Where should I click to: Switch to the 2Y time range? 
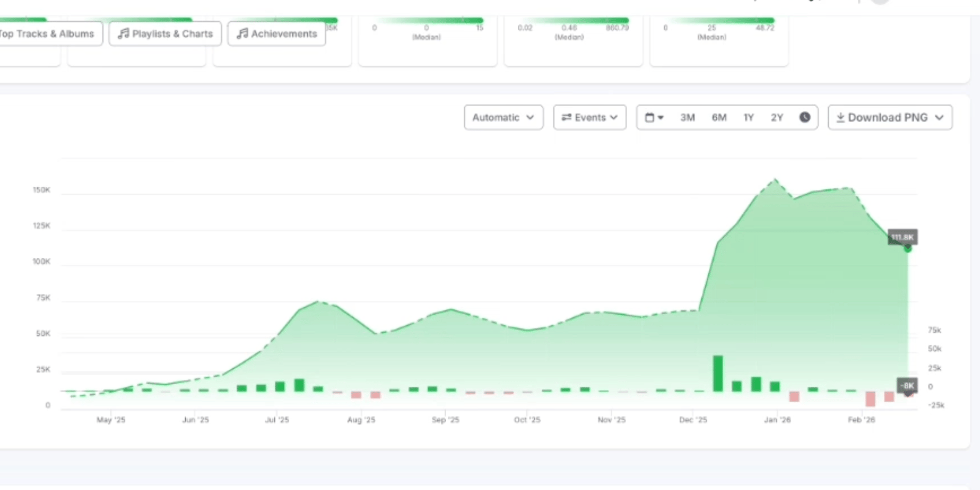pos(777,118)
